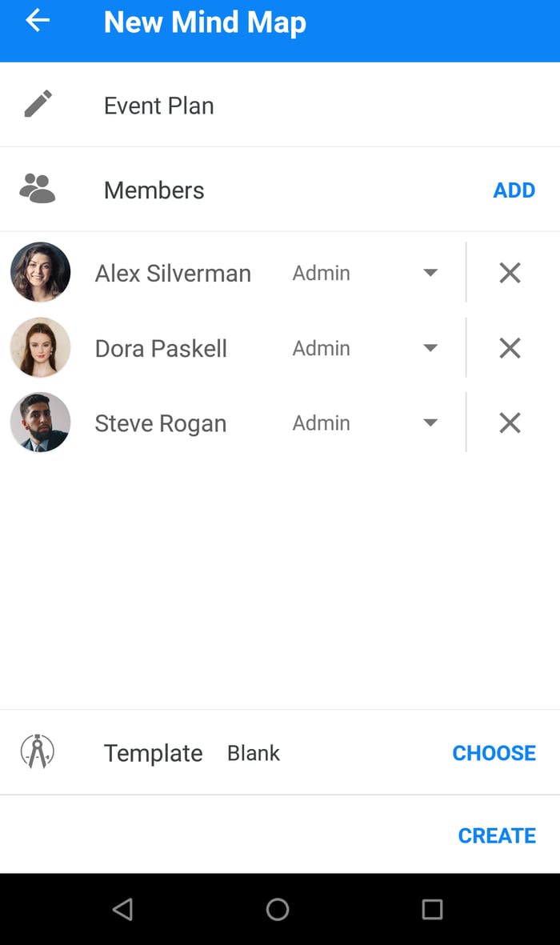The height and width of the screenshot is (945, 560).
Task: Open Android recent apps square button
Action: 432,909
